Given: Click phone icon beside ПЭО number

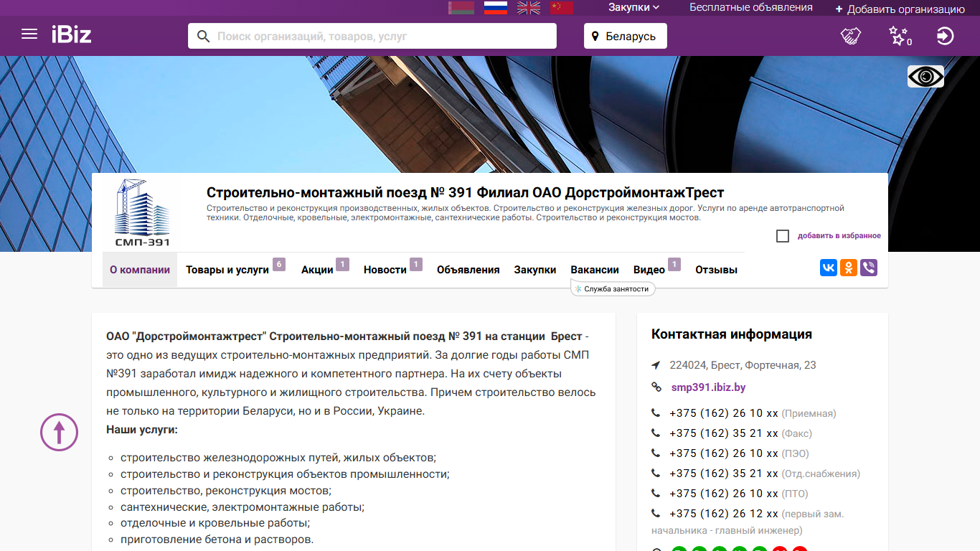Looking at the screenshot, I should point(656,453).
